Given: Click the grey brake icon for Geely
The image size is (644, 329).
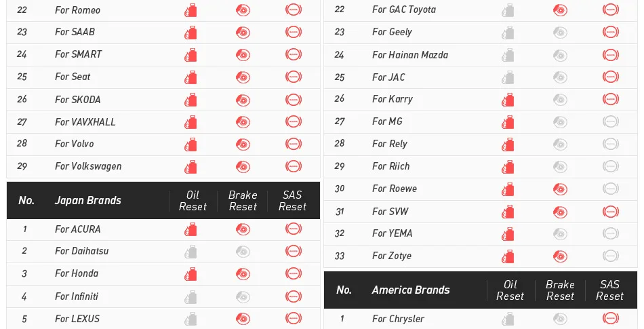Looking at the screenshot, I should click(x=560, y=33).
